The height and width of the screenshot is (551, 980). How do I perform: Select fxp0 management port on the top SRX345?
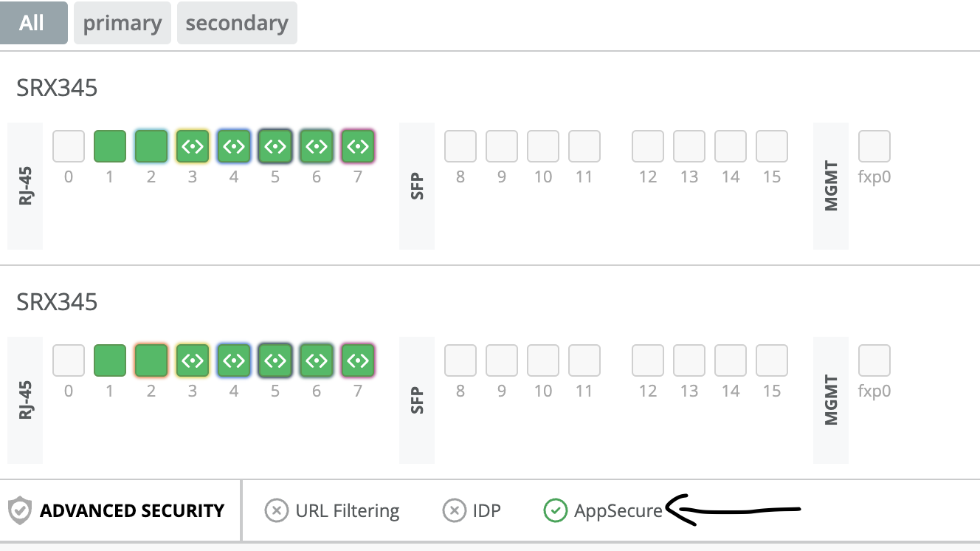pyautogui.click(x=874, y=146)
